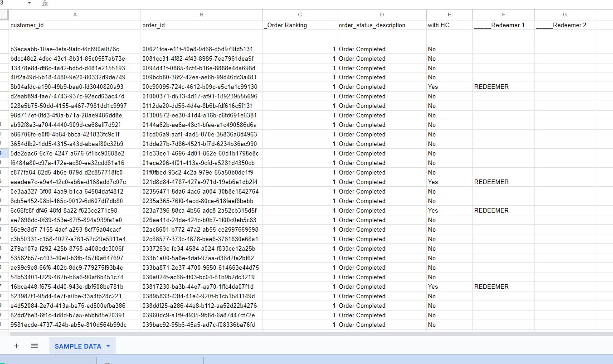Screen dimensions: 613x364
Task: Click Order Completed in the 40f2a49d row
Action: [382, 77]
